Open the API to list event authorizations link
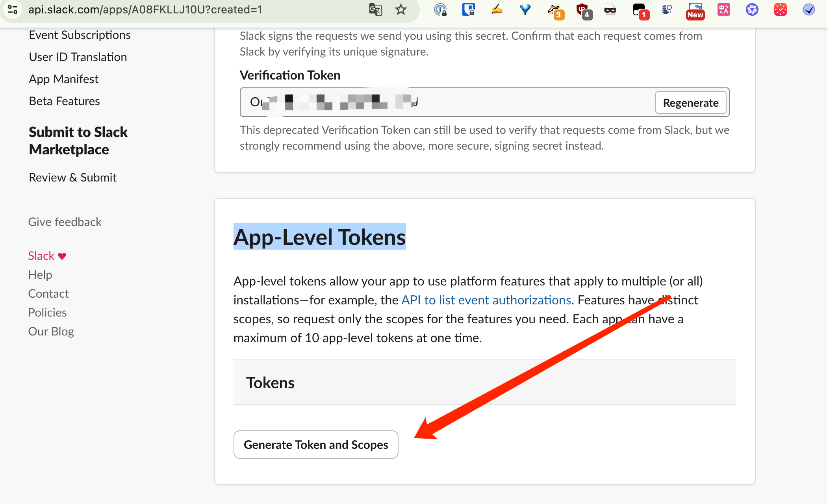 point(486,300)
